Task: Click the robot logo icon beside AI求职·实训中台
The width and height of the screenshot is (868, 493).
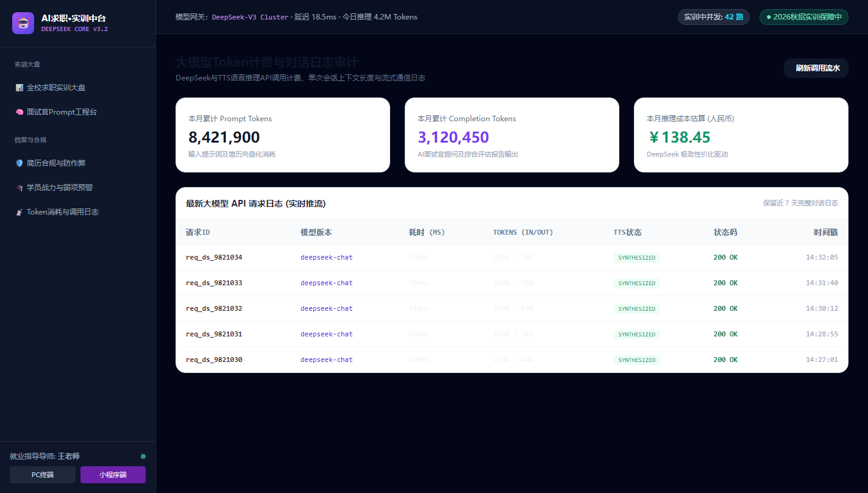Action: point(23,23)
